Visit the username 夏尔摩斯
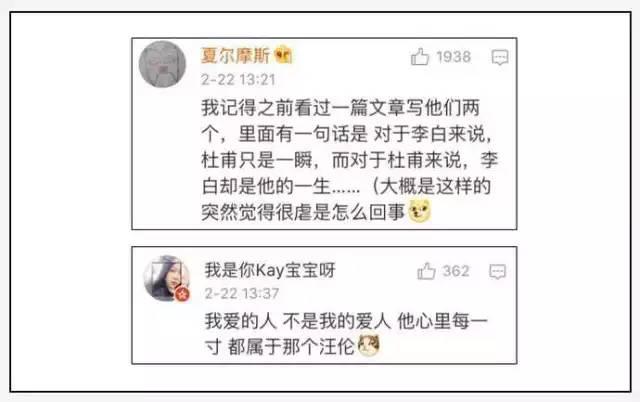This screenshot has width=640, height=402. [x=236, y=55]
